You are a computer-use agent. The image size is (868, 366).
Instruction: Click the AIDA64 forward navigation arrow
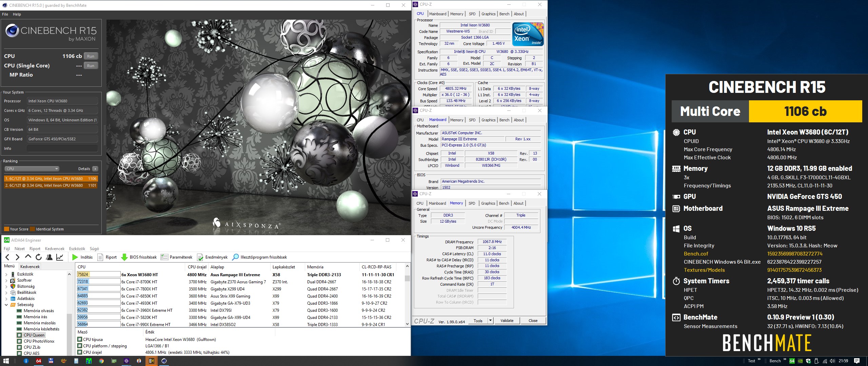pyautogui.click(x=18, y=257)
